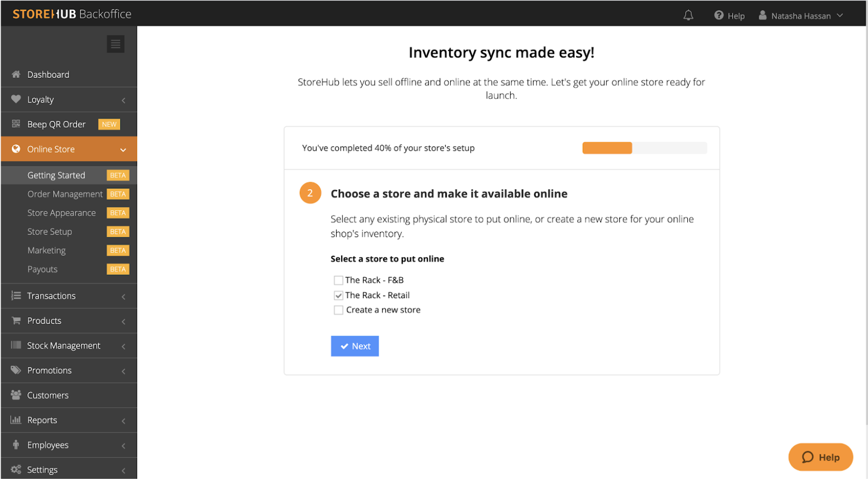Expand the Loyalty menu chevron
The height and width of the screenshot is (480, 868).
124,100
